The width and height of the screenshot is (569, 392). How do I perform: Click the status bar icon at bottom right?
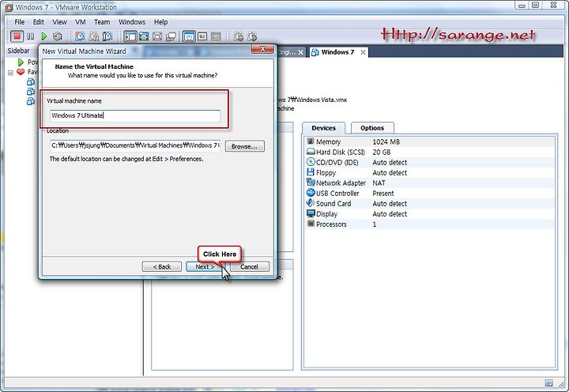click(x=548, y=383)
